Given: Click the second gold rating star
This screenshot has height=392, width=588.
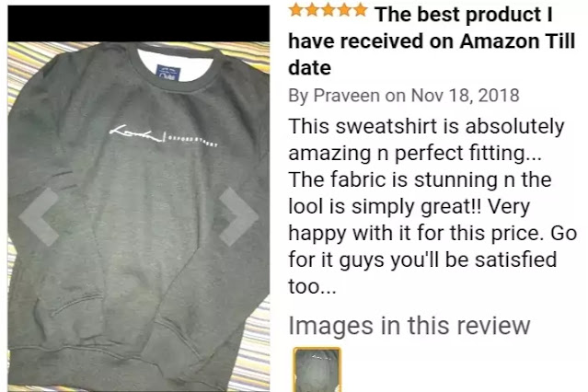Looking at the screenshot, I should [x=312, y=10].
